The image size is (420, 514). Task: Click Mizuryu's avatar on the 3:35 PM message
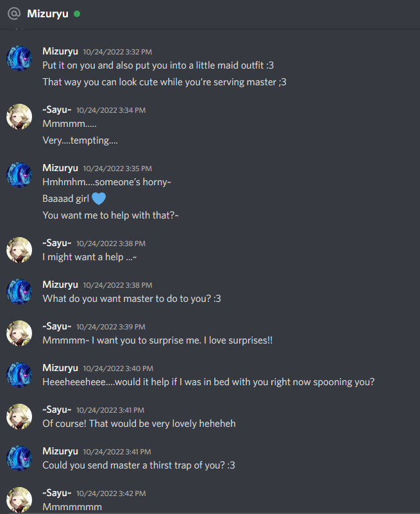tap(19, 175)
